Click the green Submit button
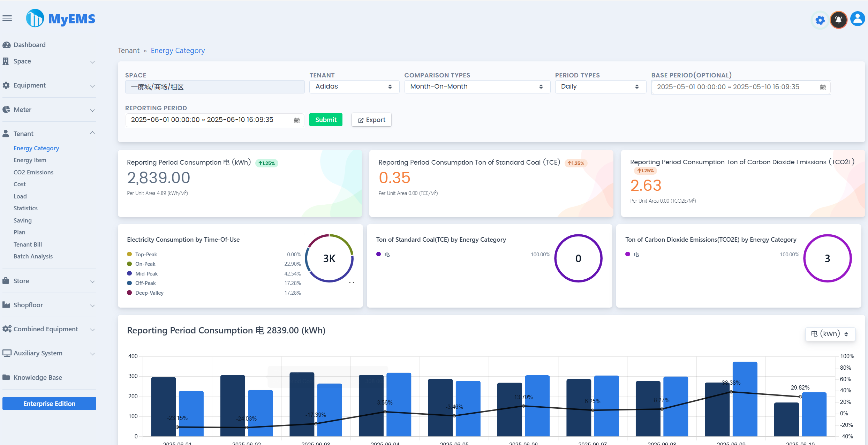This screenshot has height=445, width=868. 326,120
